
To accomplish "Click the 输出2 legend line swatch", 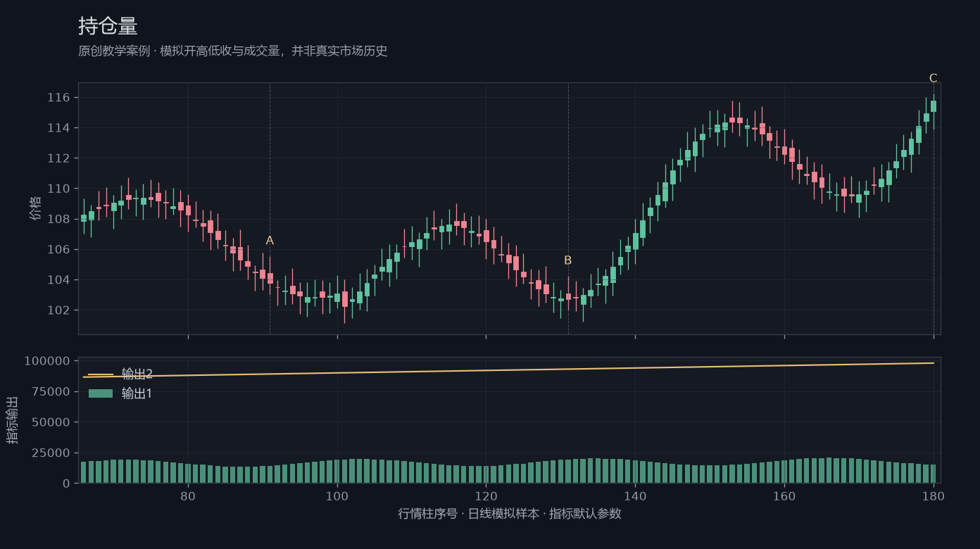I will coord(101,374).
